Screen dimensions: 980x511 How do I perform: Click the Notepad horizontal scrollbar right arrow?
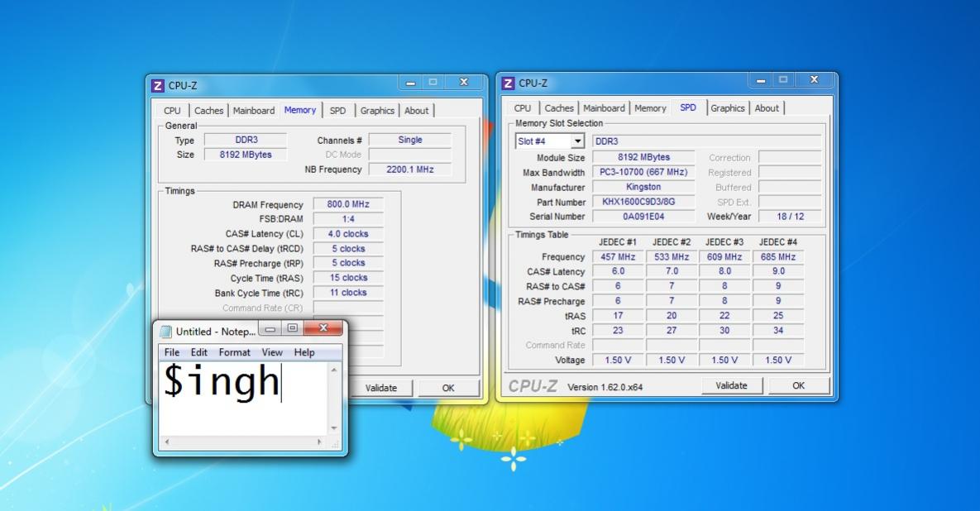(319, 442)
